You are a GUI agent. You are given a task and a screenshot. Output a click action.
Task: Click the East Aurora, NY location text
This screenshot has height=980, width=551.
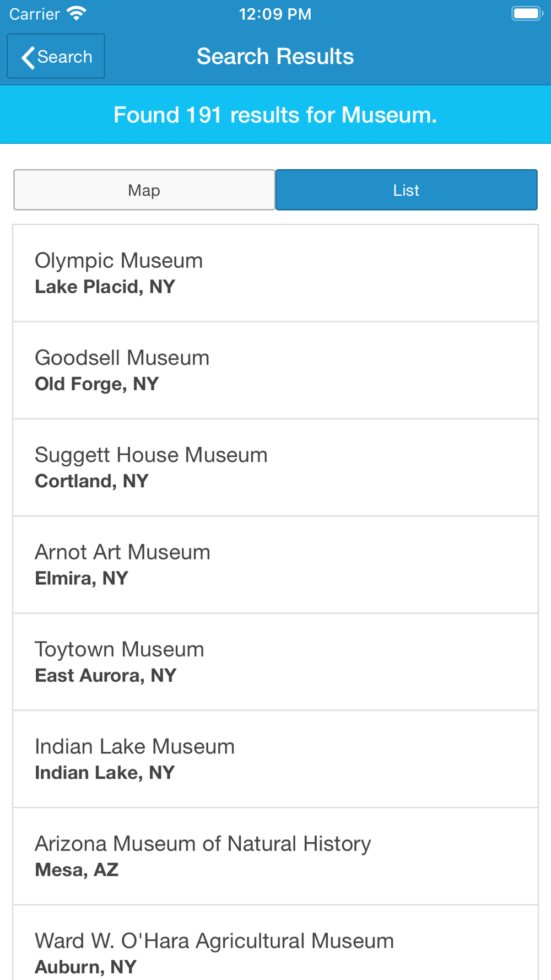(105, 676)
